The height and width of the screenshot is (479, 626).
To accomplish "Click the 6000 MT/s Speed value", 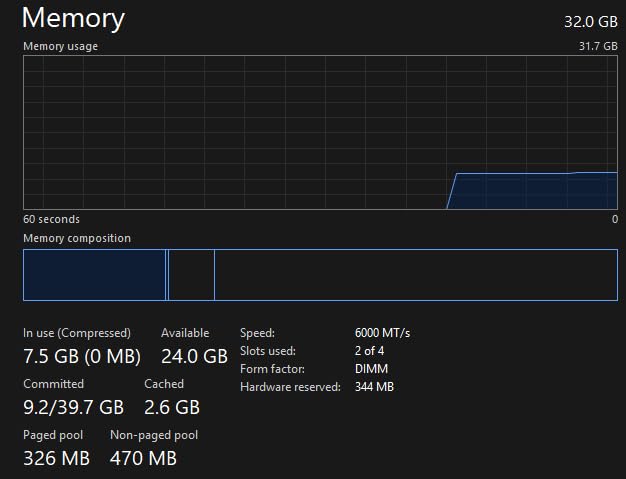I will pyautogui.click(x=382, y=333).
